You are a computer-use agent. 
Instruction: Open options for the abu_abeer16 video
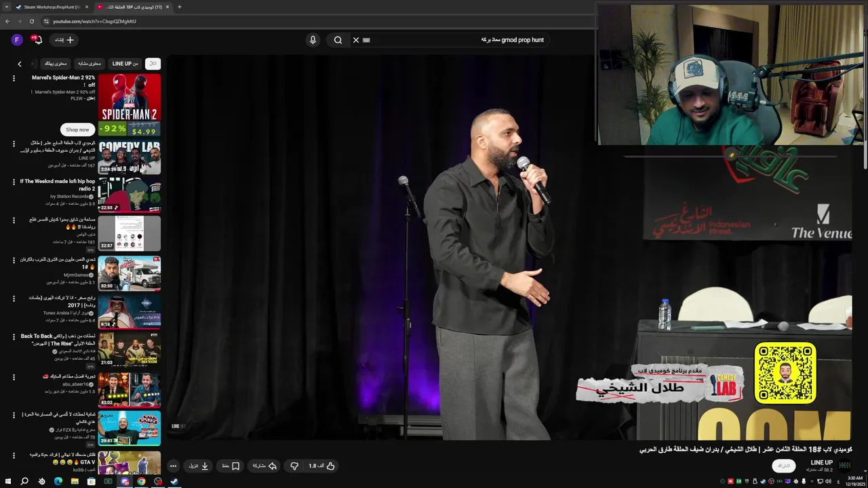tap(14, 376)
